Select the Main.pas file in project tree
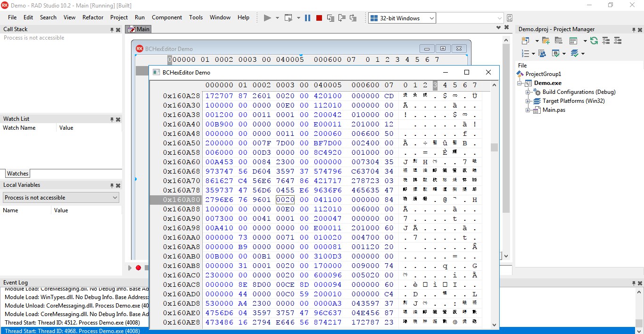 (553, 110)
